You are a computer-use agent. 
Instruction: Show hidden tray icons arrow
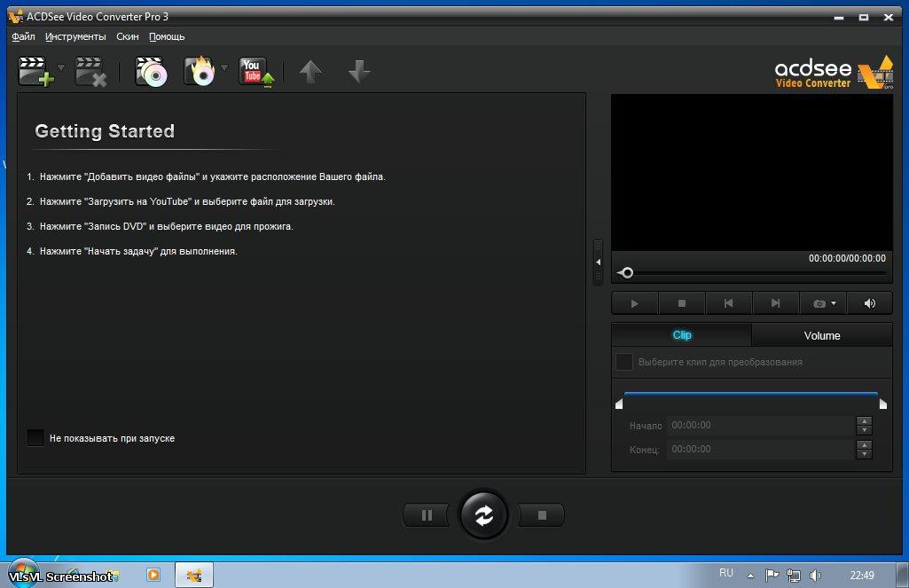point(751,576)
